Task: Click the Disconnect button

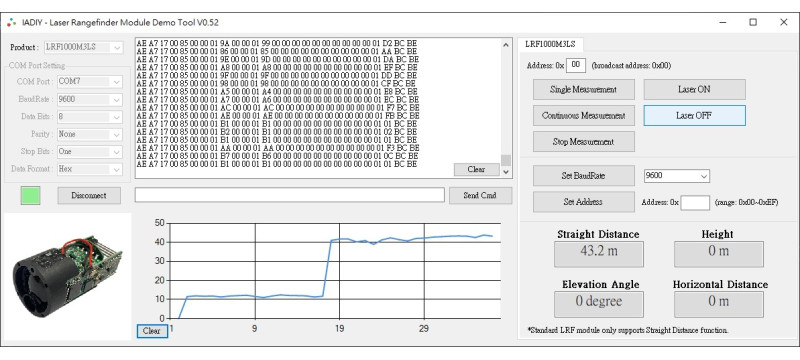Action: [89, 195]
